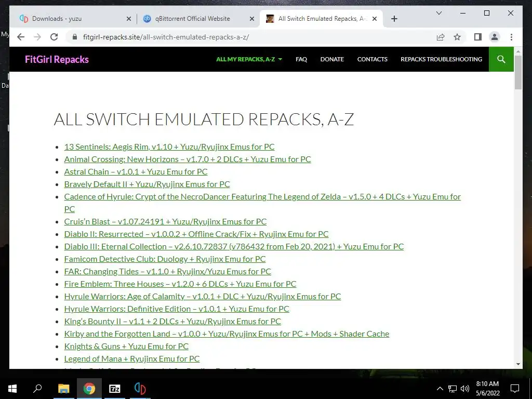Open Bravely Default II link
Image resolution: width=532 pixels, height=399 pixels.
(147, 184)
